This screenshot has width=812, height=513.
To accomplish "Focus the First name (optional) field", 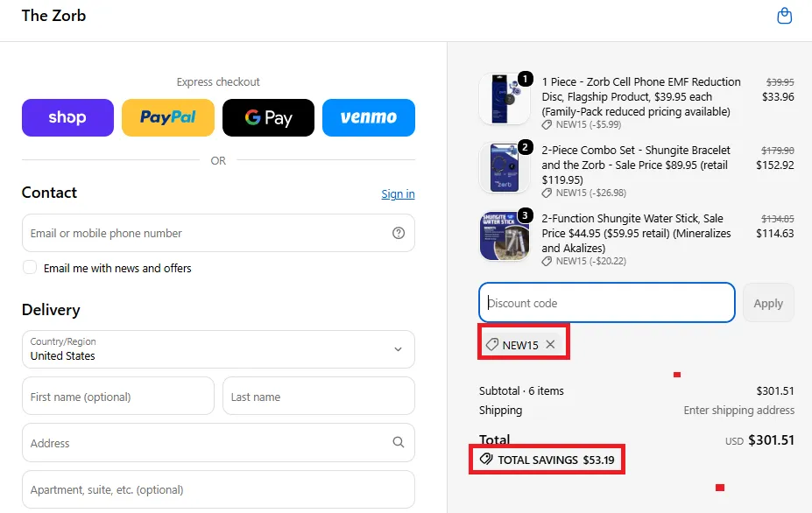I will tap(118, 396).
